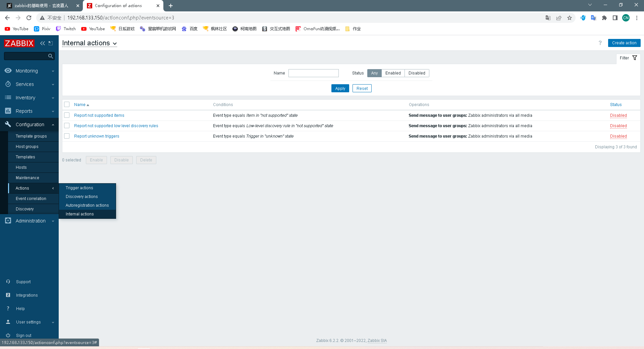Open Template groups menu item
This screenshot has height=349, width=644.
(33, 136)
